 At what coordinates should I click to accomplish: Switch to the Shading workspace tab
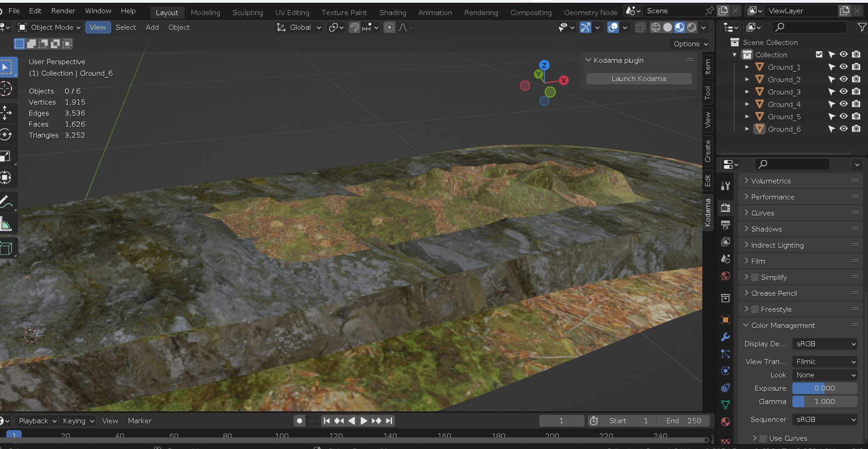(x=392, y=12)
